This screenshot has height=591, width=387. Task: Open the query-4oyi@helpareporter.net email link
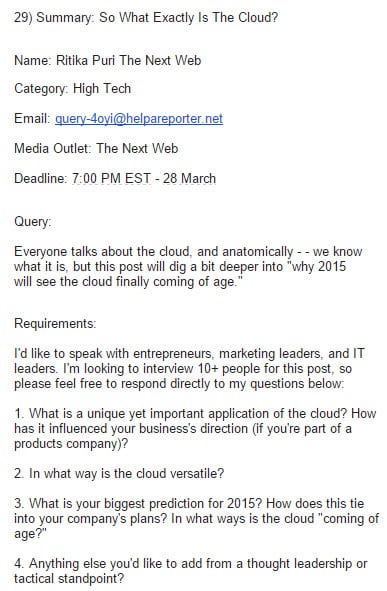(x=139, y=119)
